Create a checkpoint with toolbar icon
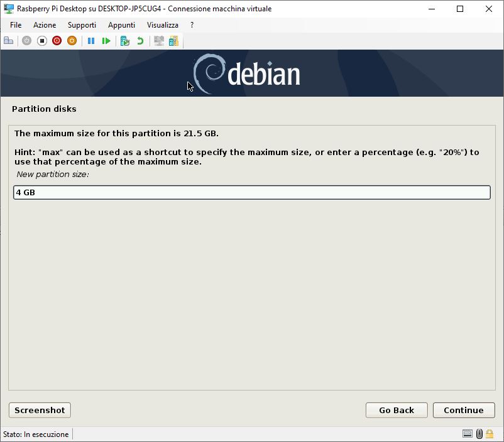 pos(124,41)
